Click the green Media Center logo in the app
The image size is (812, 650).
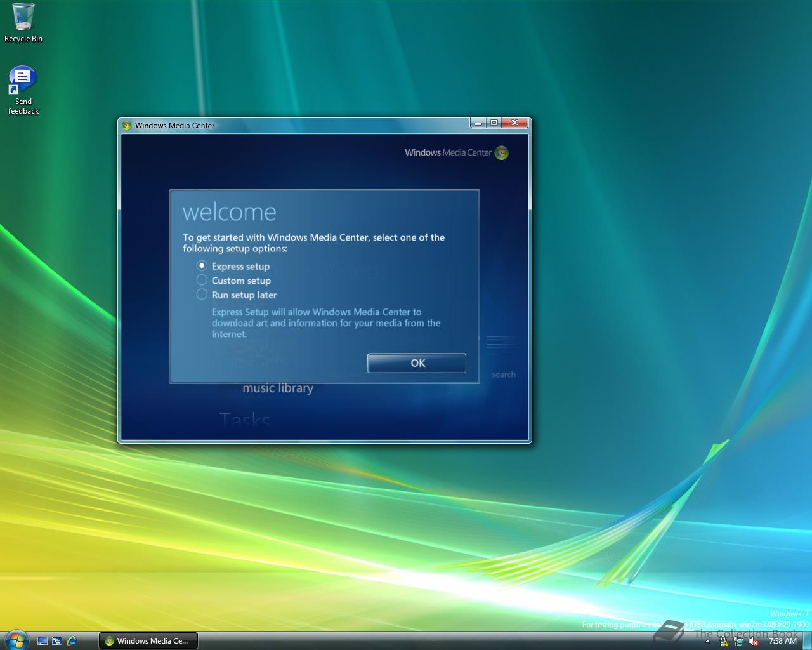(501, 152)
